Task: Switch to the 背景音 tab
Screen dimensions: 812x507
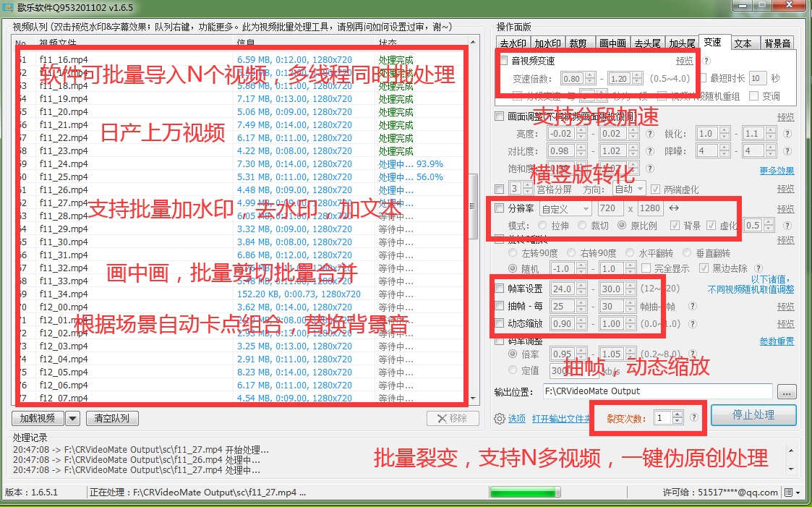Action: coord(777,43)
